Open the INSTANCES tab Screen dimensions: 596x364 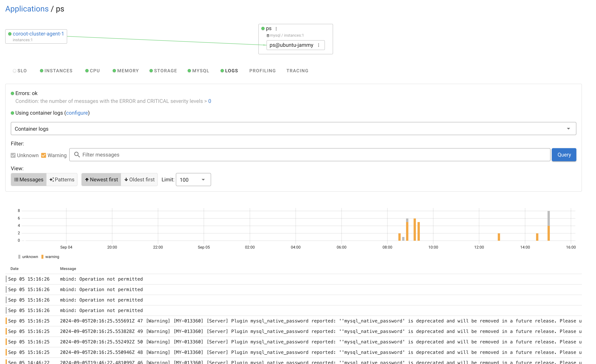(x=56, y=71)
